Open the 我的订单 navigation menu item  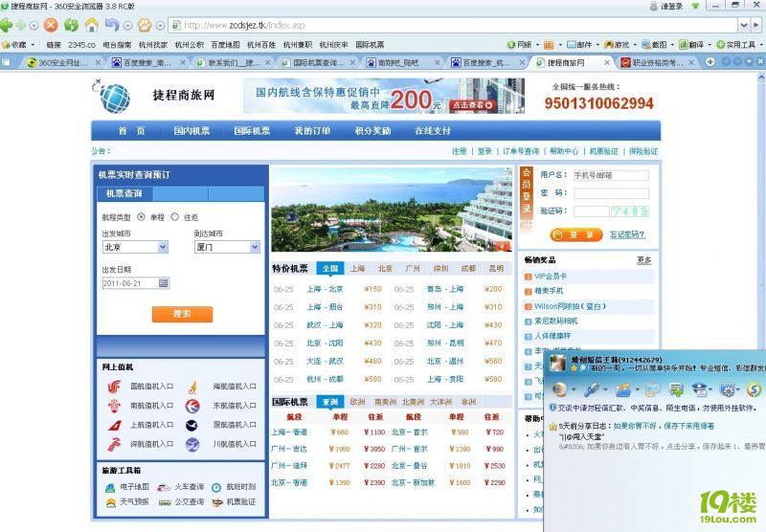312,131
